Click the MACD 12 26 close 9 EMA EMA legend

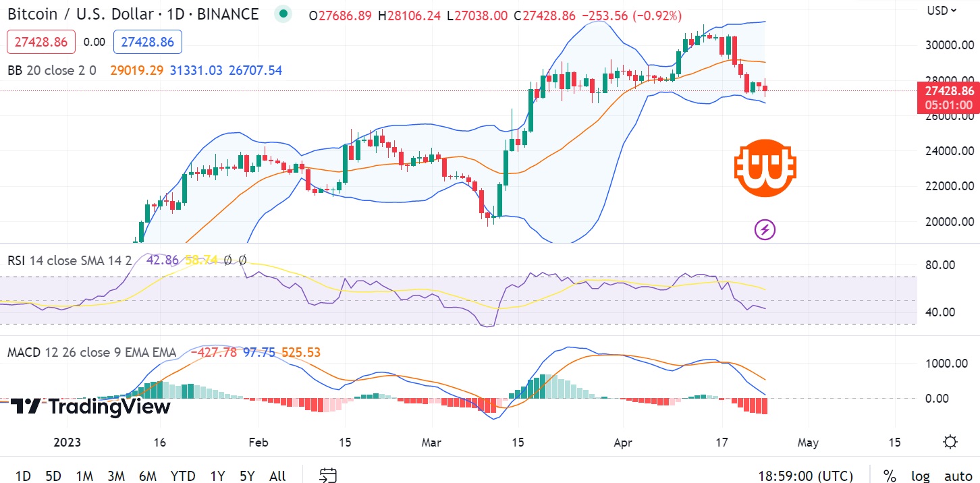pos(92,352)
